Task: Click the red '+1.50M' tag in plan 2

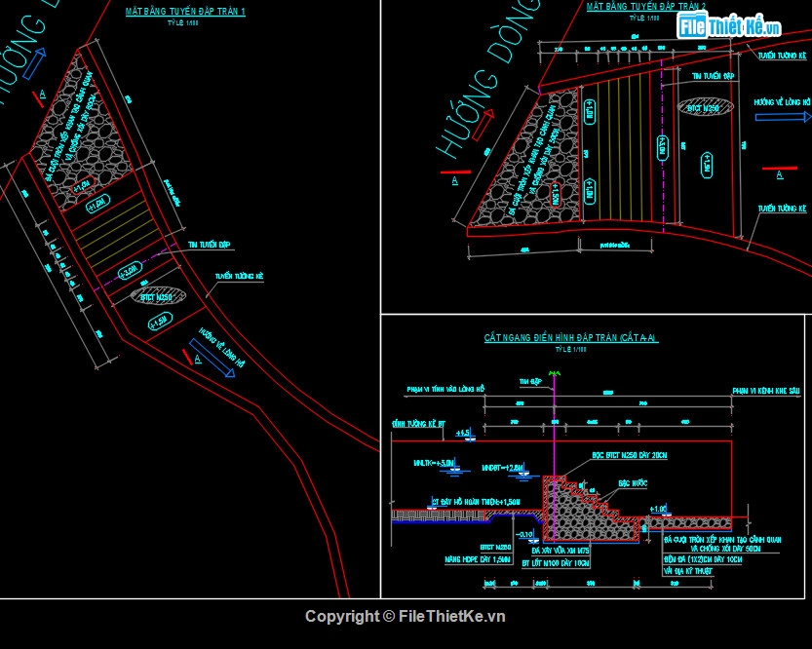Action: 556,194
